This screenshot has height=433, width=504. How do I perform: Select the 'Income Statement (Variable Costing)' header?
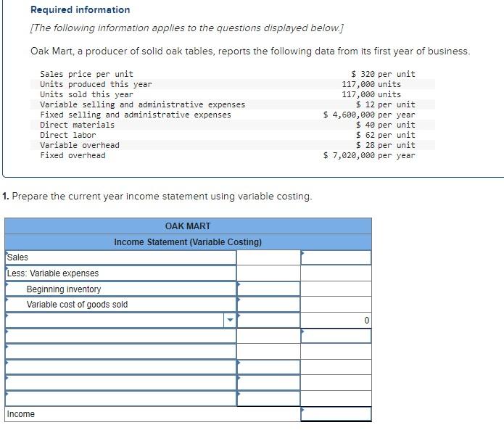pos(188,242)
